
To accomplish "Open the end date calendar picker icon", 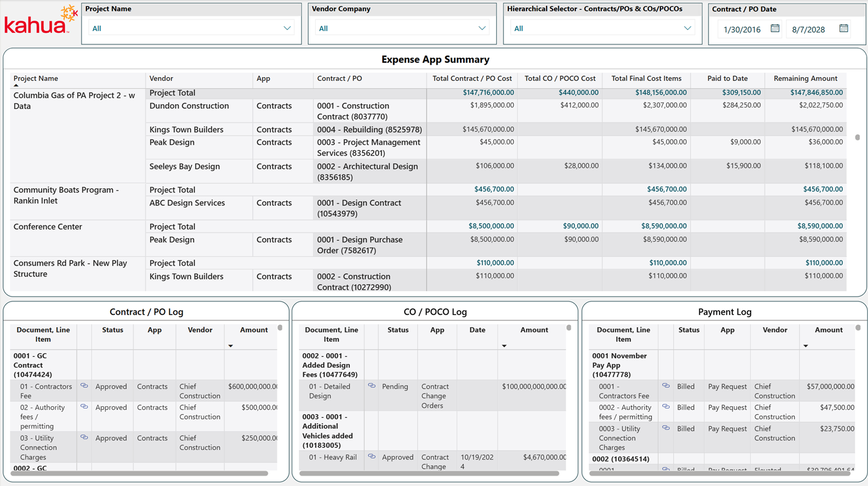I will pyautogui.click(x=844, y=29).
